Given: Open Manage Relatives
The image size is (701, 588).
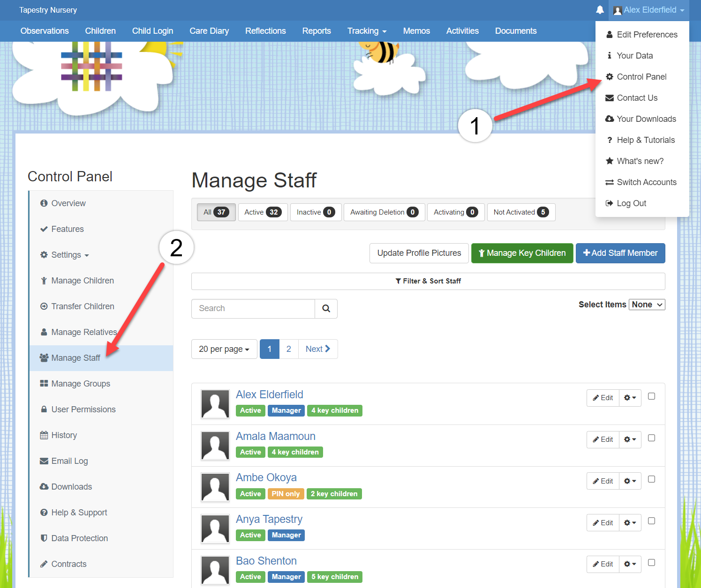Looking at the screenshot, I should coord(101,332).
